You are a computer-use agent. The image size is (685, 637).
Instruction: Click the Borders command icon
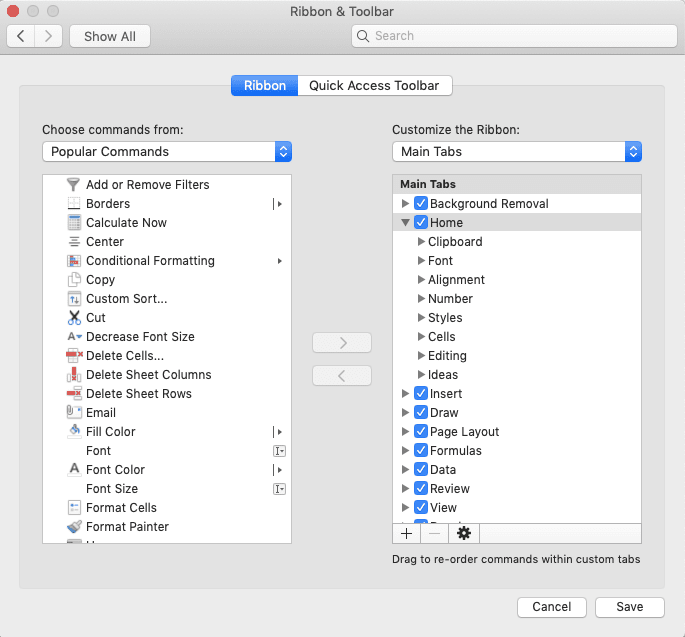(74, 204)
